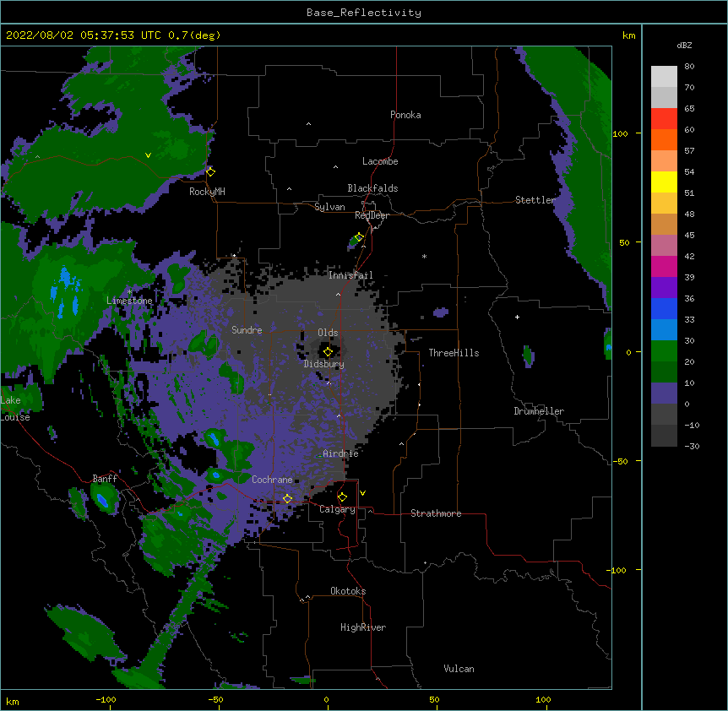The height and width of the screenshot is (711, 728).
Task: Click the yellow station marker above Calgary label
Action: (342, 497)
